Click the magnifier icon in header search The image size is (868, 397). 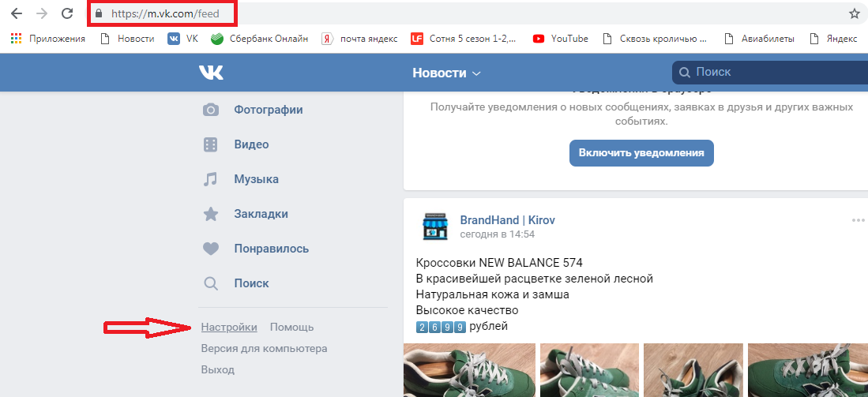pyautogui.click(x=685, y=73)
